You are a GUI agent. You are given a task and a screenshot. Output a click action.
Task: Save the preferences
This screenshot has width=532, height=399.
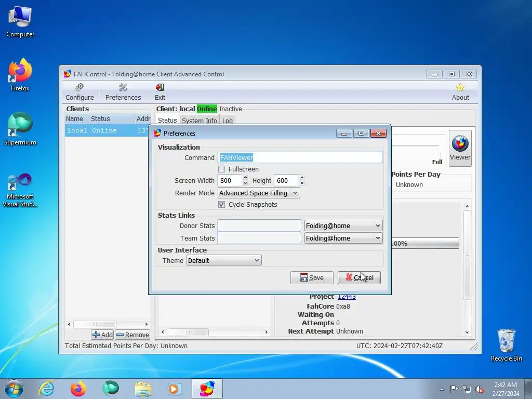coord(312,277)
